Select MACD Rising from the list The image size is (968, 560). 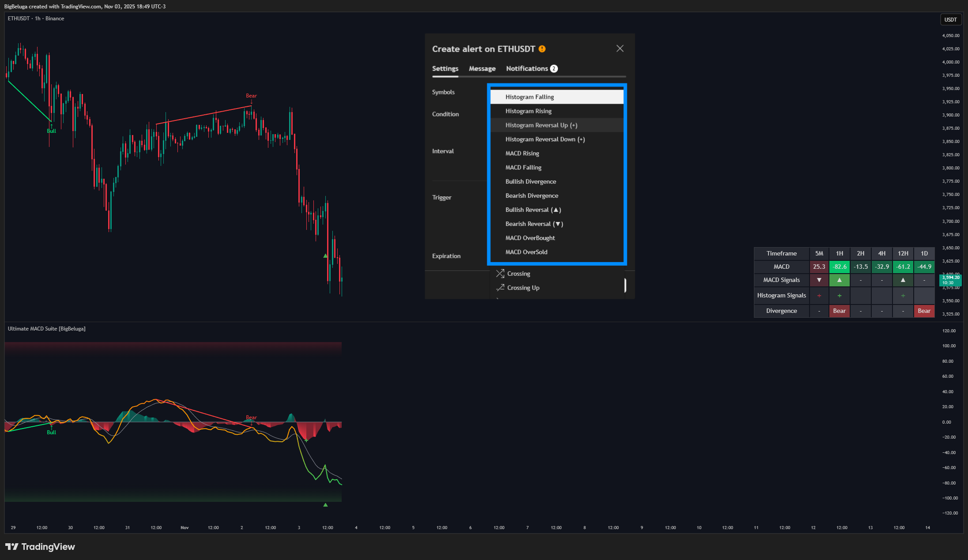click(557, 154)
